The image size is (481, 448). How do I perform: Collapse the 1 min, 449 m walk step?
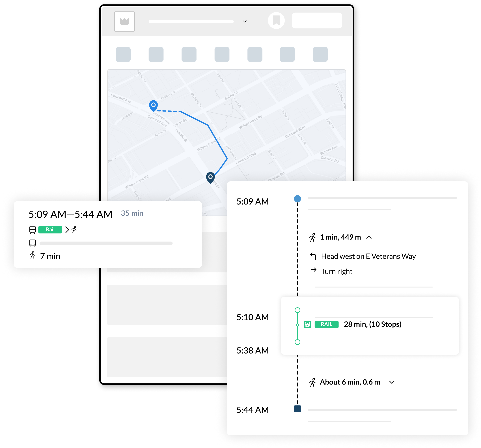click(369, 237)
